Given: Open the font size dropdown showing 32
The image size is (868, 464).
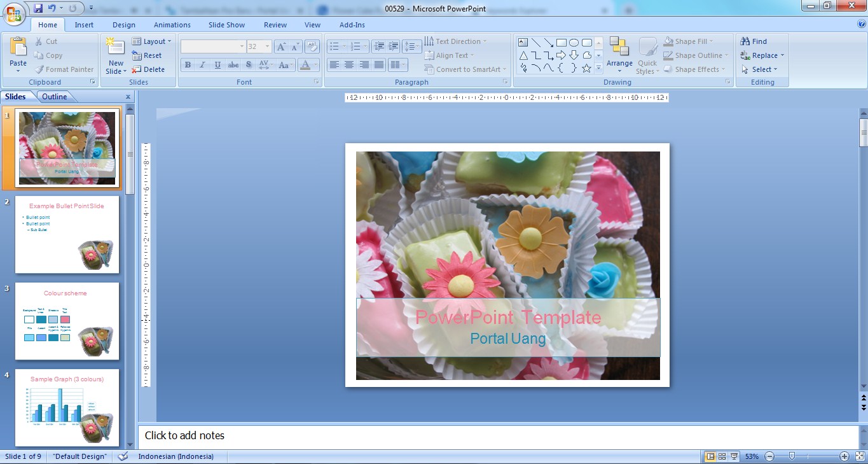Looking at the screenshot, I should point(259,46).
